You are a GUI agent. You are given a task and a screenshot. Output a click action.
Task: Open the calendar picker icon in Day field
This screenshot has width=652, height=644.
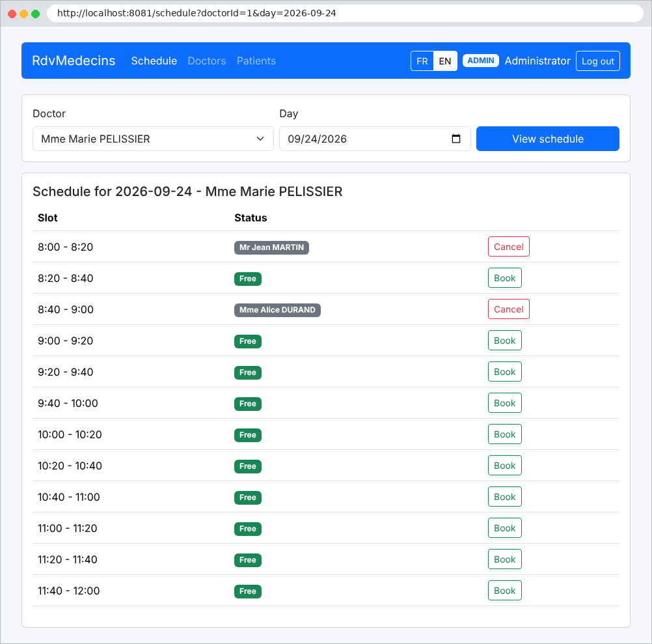(x=455, y=139)
